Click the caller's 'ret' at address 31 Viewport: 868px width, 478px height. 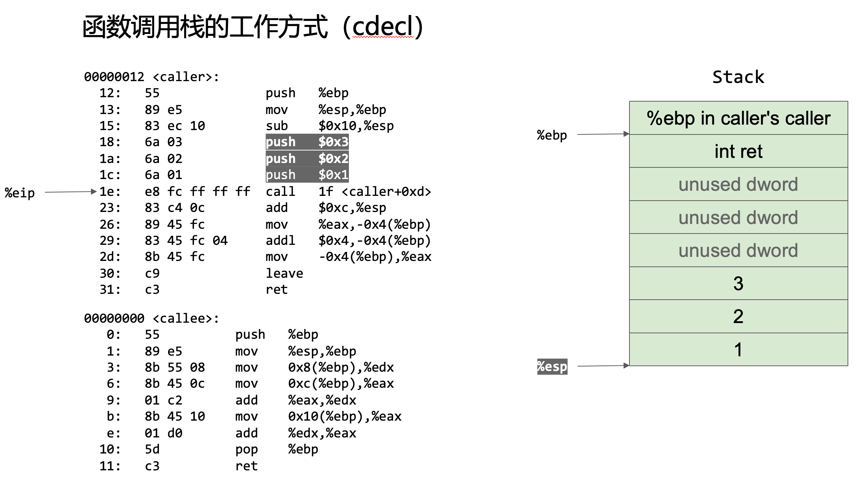(277, 289)
